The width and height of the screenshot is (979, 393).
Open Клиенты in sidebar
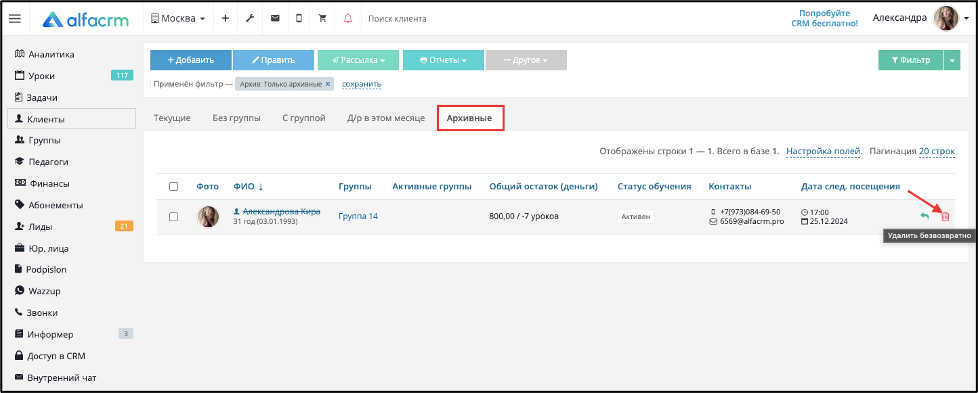(72, 119)
